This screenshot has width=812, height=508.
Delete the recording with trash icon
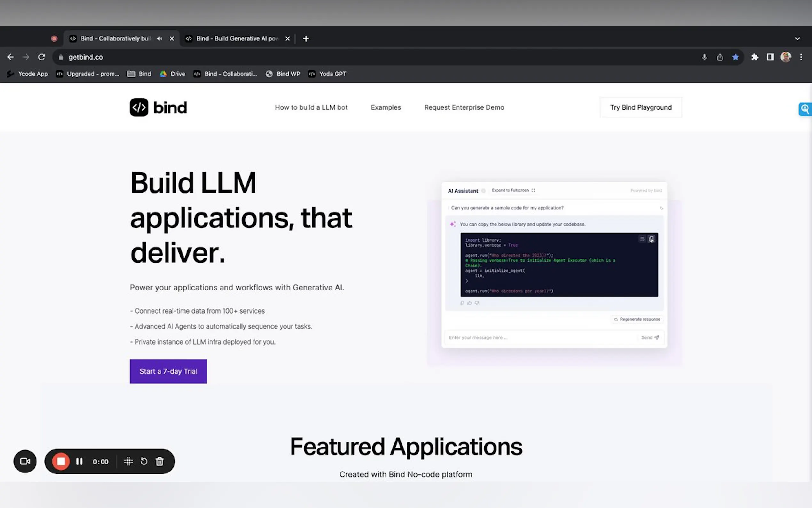click(x=160, y=461)
